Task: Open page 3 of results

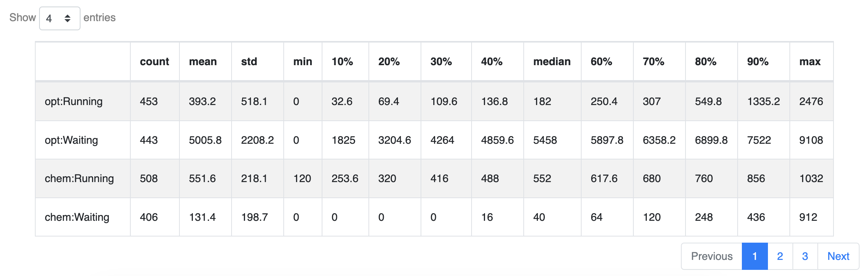Action: [805, 256]
